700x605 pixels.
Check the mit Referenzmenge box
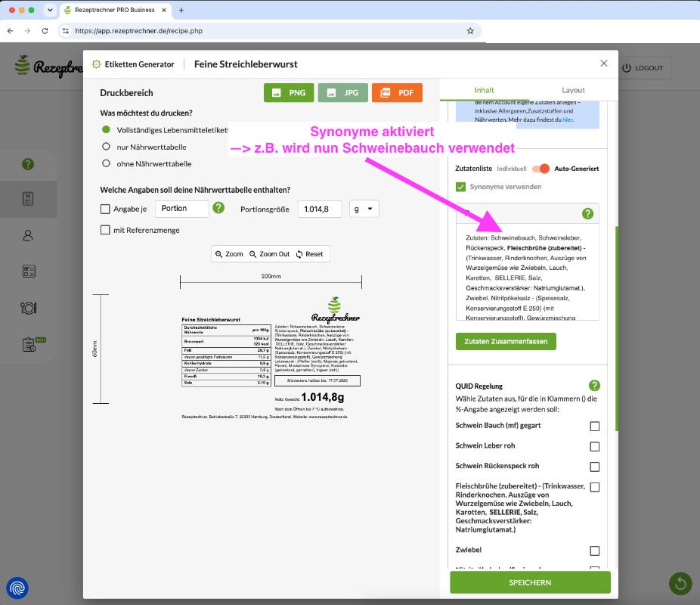tap(105, 230)
